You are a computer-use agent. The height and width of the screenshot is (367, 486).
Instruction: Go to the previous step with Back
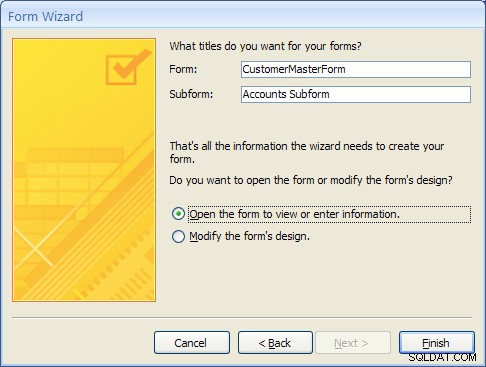(x=275, y=343)
